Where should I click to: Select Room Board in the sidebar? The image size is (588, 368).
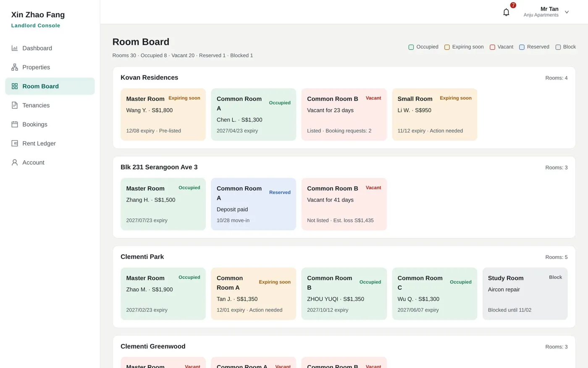point(50,86)
